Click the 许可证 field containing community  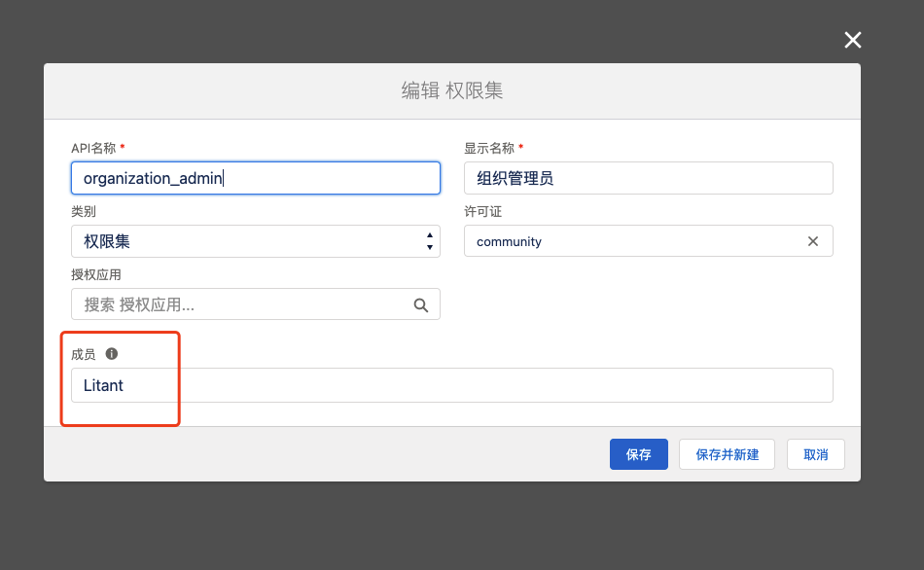648,241
